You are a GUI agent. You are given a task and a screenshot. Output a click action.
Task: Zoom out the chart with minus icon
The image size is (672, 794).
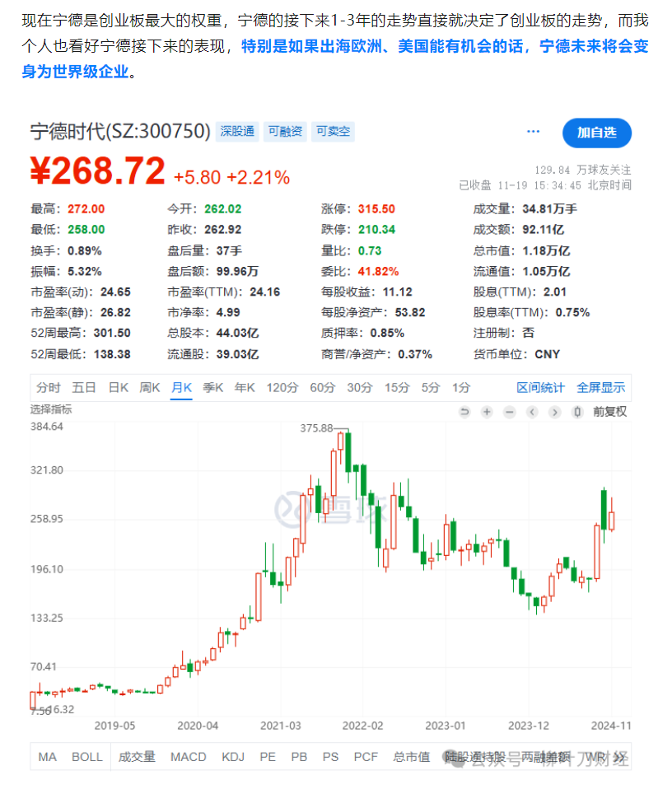(510, 412)
